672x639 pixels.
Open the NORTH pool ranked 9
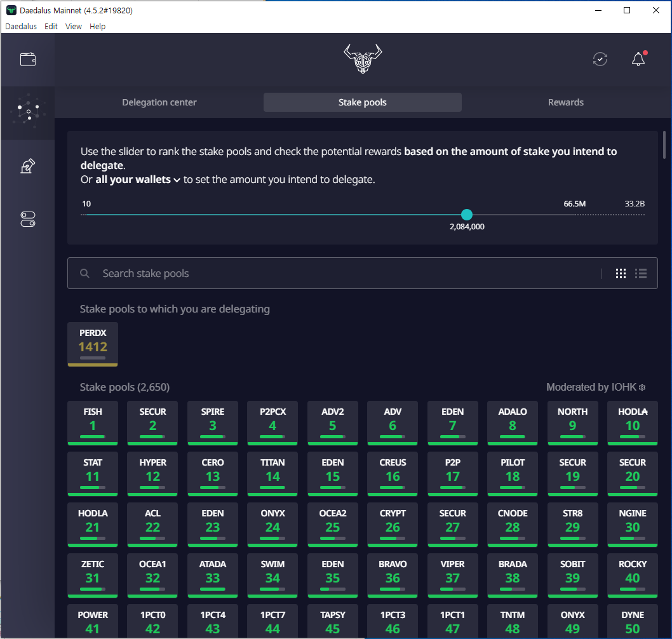(572, 423)
